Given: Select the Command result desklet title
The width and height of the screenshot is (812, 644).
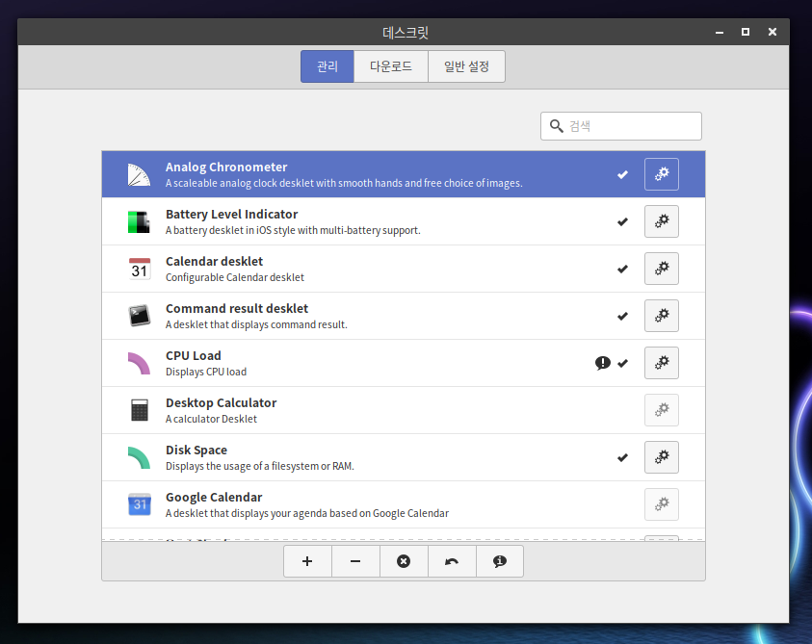Looking at the screenshot, I should pos(237,309).
